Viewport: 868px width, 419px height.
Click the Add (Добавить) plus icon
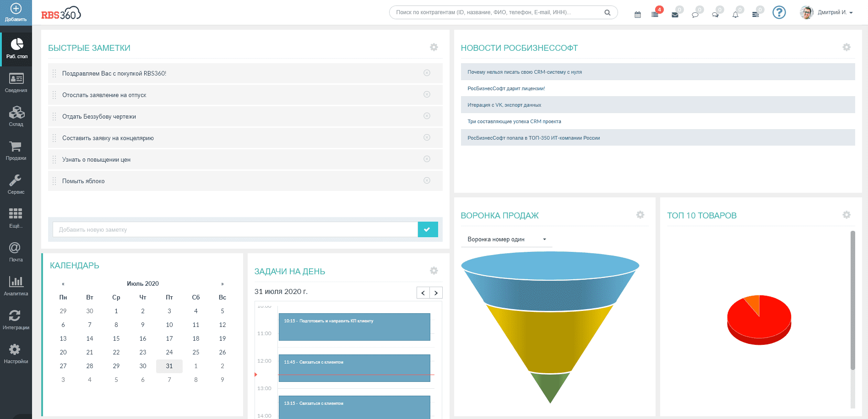pyautogui.click(x=16, y=9)
